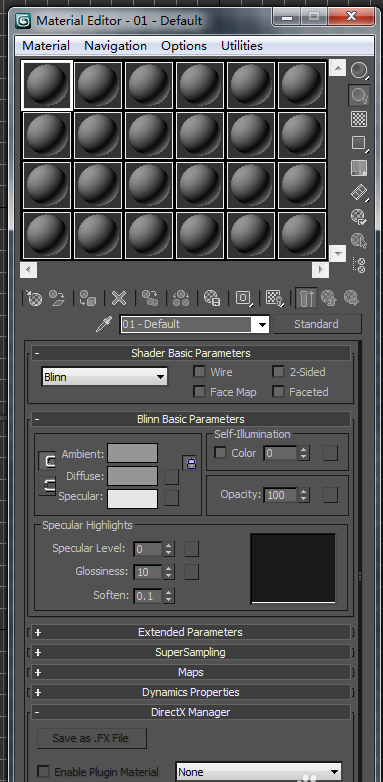Click the Glossiness map button
Image resolution: width=383 pixels, height=782 pixels.
click(x=192, y=572)
